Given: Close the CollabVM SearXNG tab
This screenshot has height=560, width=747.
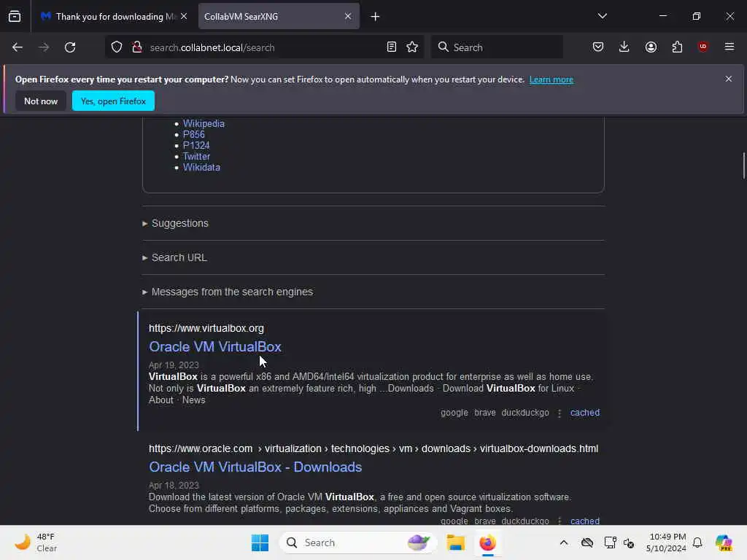Looking at the screenshot, I should (348, 17).
